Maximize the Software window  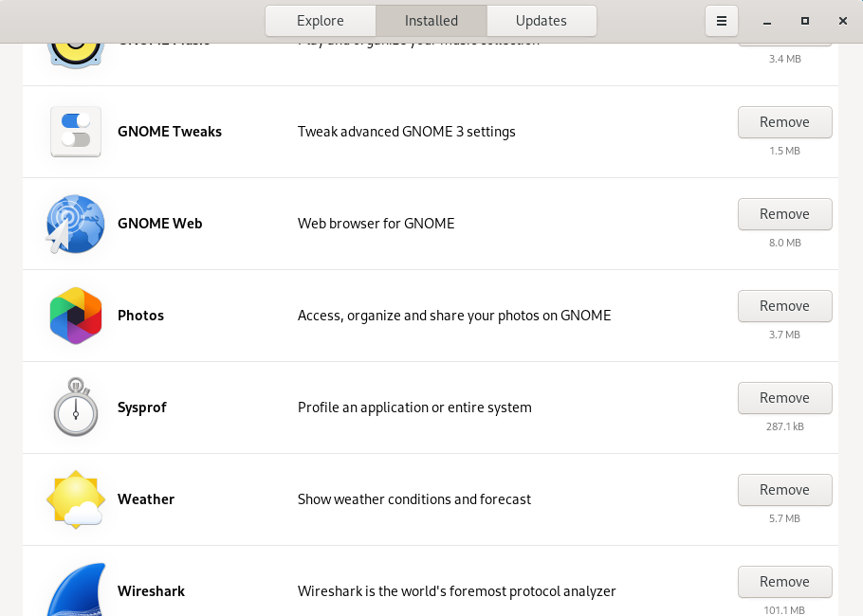click(805, 21)
